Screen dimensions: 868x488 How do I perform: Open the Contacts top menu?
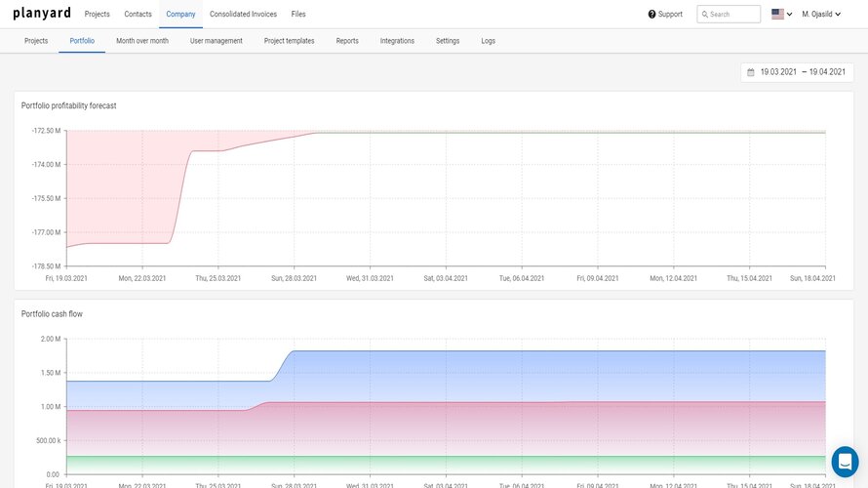(138, 15)
